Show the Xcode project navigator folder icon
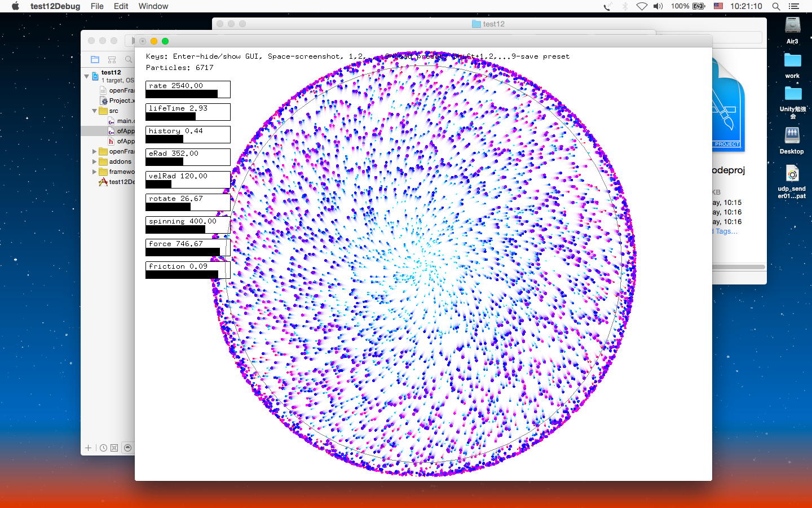Viewport: 812px width, 508px height. (x=95, y=59)
